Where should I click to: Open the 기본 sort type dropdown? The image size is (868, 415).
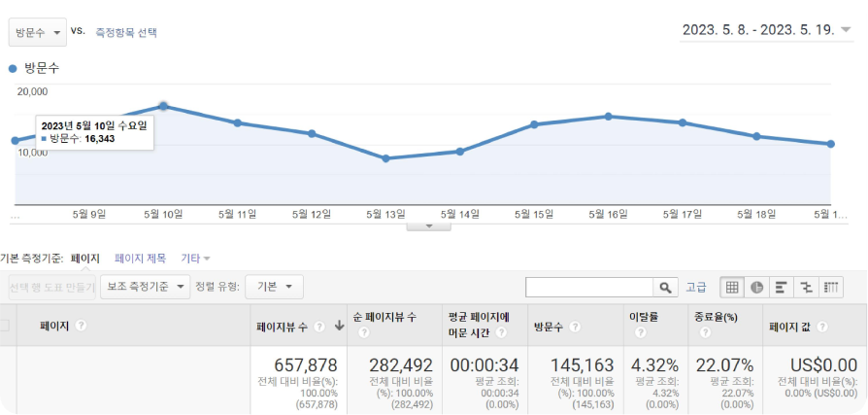point(274,287)
